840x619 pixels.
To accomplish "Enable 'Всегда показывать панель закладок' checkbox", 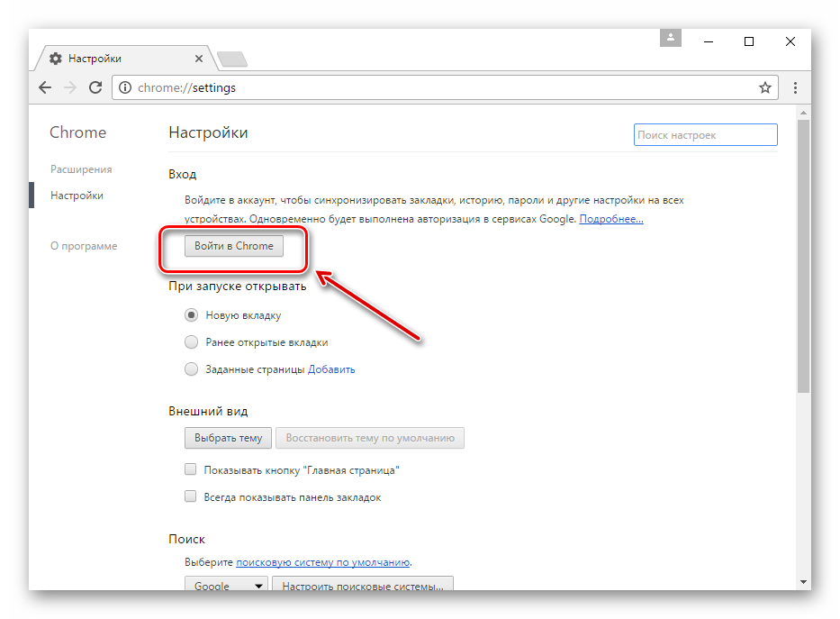I will pos(191,496).
